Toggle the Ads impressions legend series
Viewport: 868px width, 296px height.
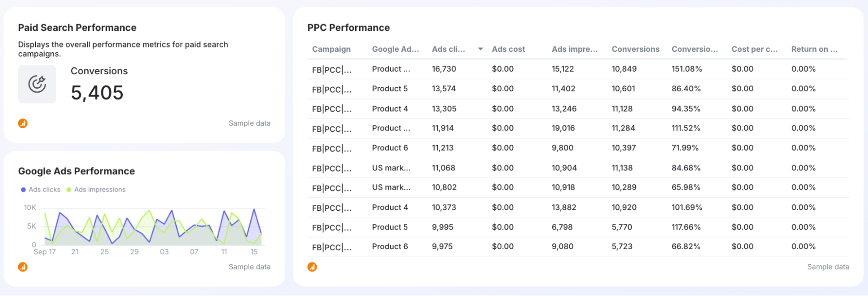(99, 190)
